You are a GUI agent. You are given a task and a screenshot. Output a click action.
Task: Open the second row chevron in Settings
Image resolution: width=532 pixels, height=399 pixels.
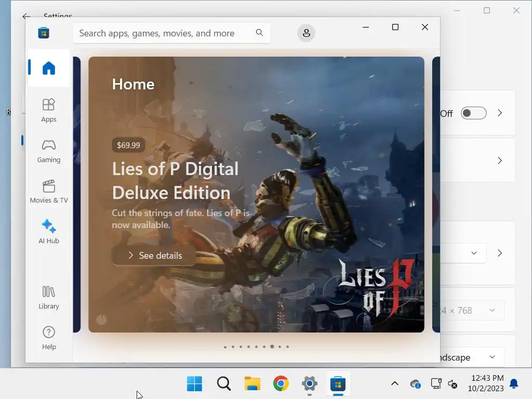coord(500,161)
